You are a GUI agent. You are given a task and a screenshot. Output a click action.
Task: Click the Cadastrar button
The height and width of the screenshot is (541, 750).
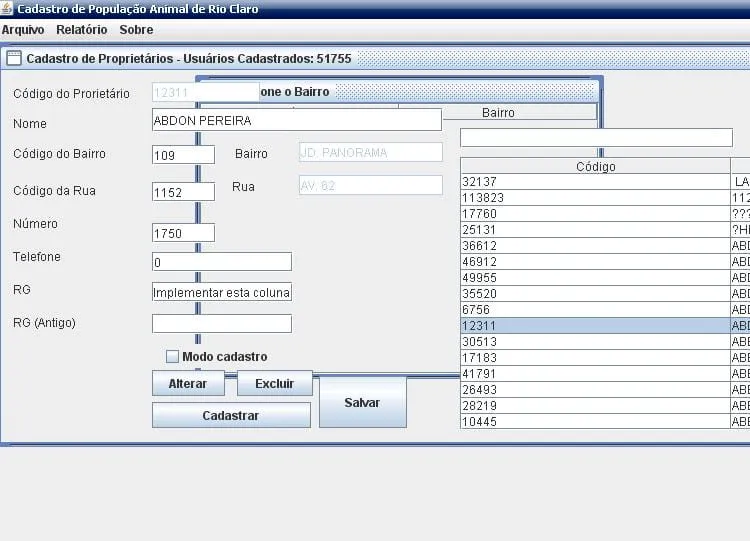pos(231,415)
